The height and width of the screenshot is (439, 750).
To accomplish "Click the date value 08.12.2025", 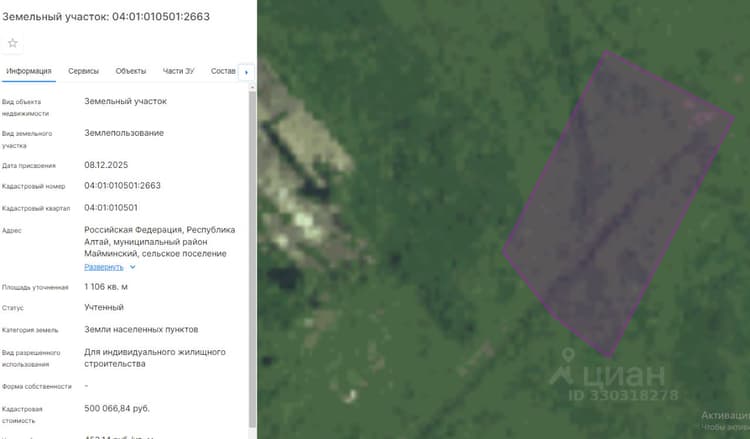I will click(x=106, y=165).
